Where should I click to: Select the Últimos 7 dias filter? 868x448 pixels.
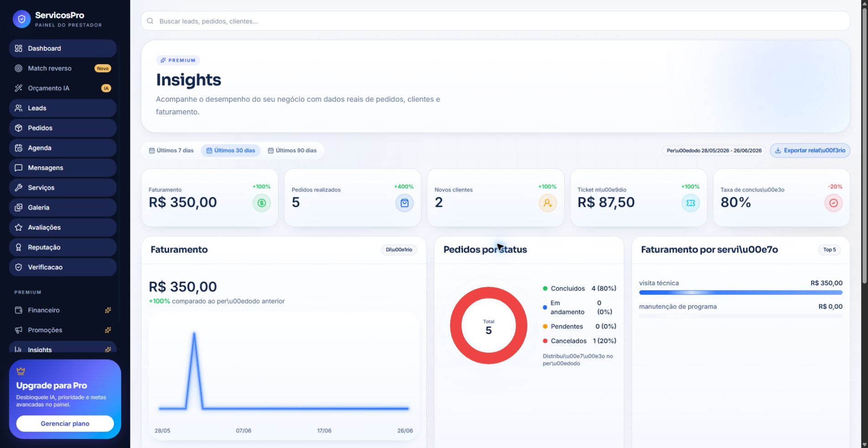171,150
